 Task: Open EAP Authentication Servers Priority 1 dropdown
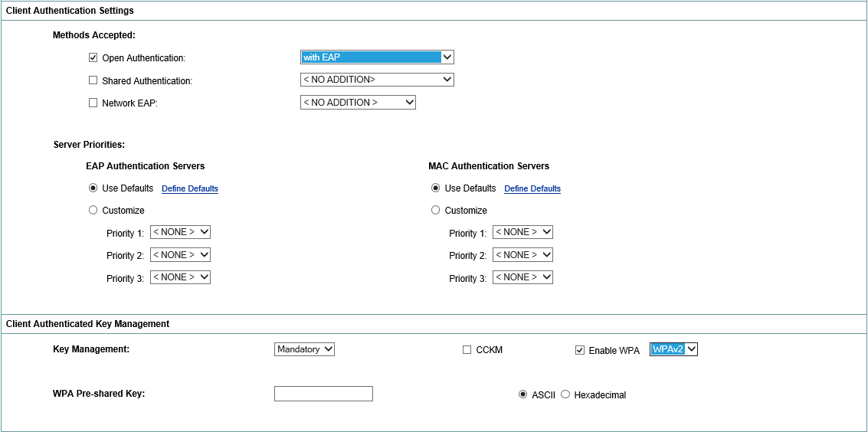click(180, 232)
